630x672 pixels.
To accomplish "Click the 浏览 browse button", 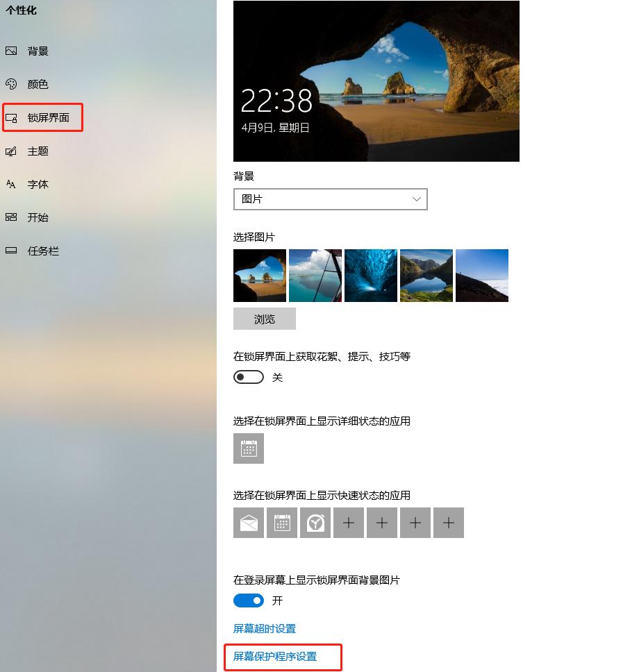I will [264, 319].
